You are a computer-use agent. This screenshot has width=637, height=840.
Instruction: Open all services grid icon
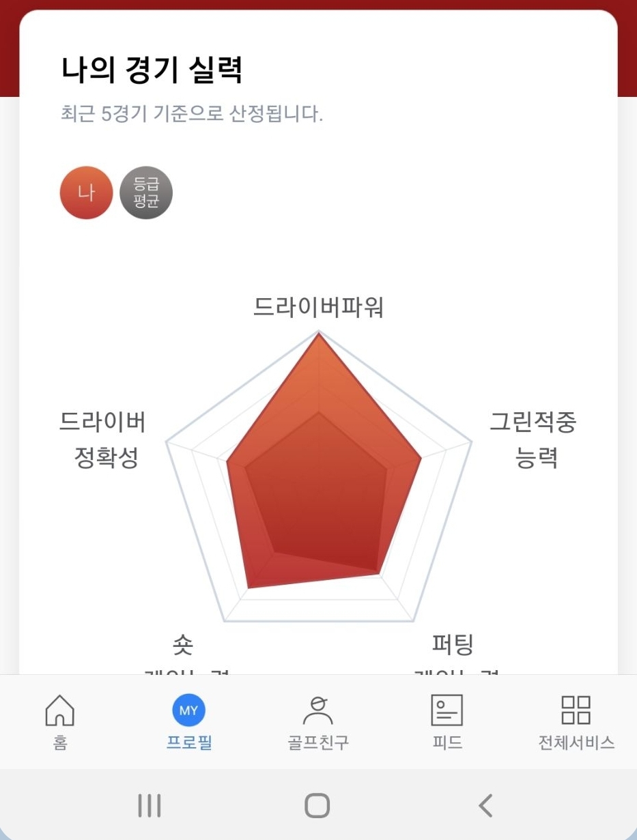click(x=576, y=710)
